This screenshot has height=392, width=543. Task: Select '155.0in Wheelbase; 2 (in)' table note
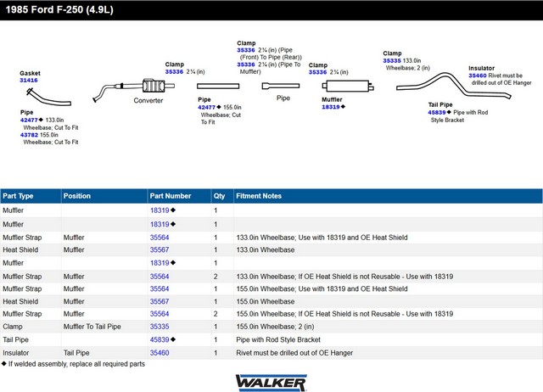coord(275,327)
